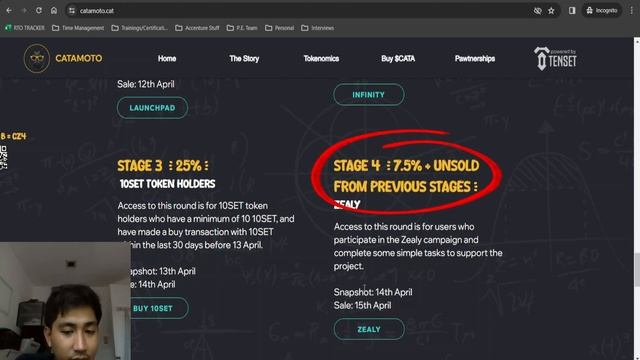Open the Interviews bookmark folder
Image resolution: width=640 pixels, height=360 pixels.
click(x=318, y=28)
